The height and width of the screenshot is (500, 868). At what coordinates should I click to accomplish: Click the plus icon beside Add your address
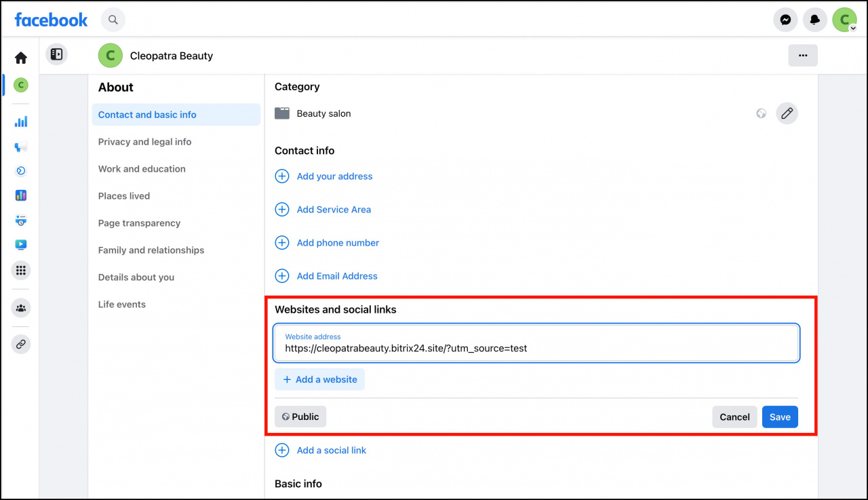point(282,176)
